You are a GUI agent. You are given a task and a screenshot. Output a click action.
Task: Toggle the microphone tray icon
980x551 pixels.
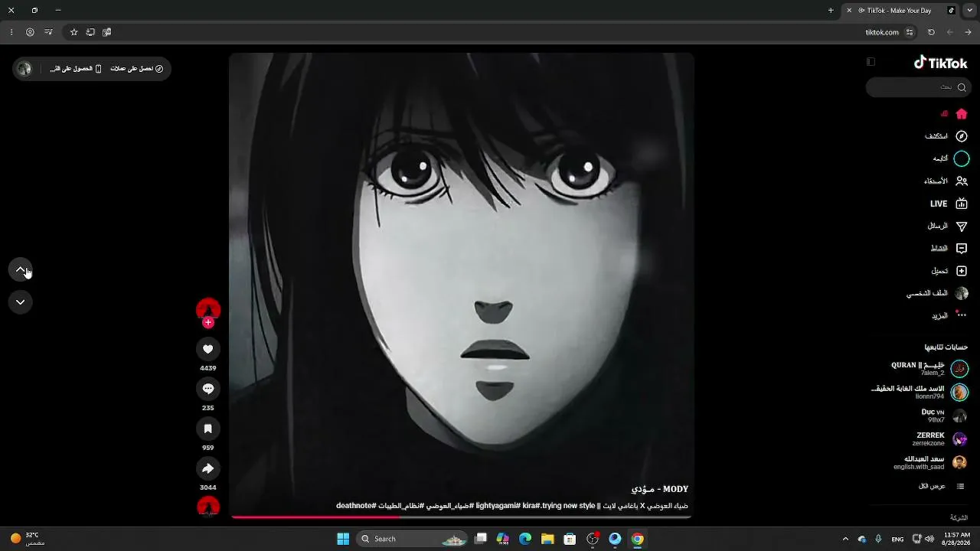click(x=878, y=539)
